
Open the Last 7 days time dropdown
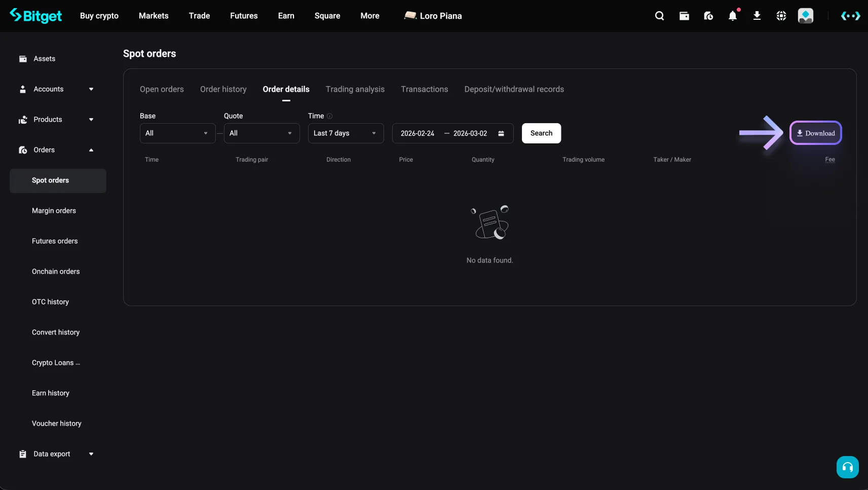point(346,133)
